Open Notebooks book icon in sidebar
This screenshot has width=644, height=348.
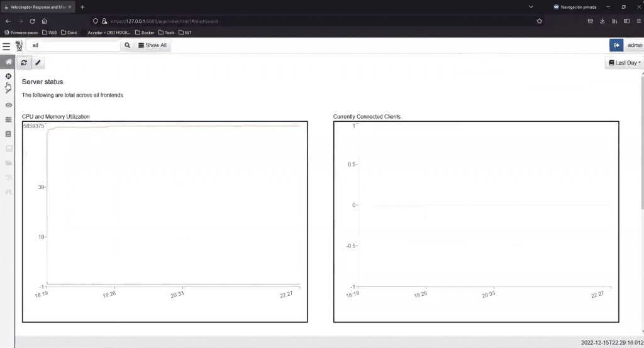(8, 134)
